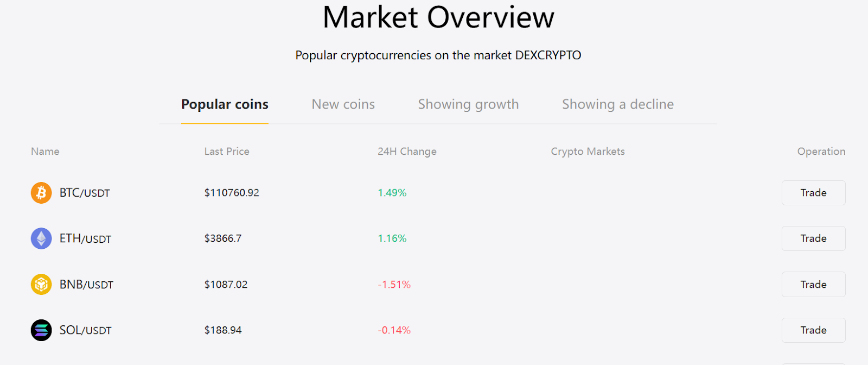This screenshot has width=868, height=365.
Task: Click the Ethereum coin icon
Action: point(40,238)
